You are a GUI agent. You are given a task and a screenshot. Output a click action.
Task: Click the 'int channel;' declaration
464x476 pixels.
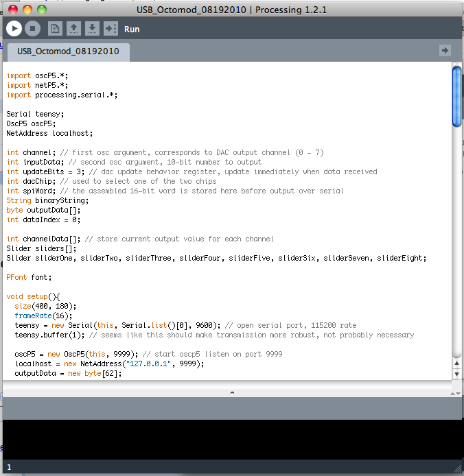coord(32,152)
